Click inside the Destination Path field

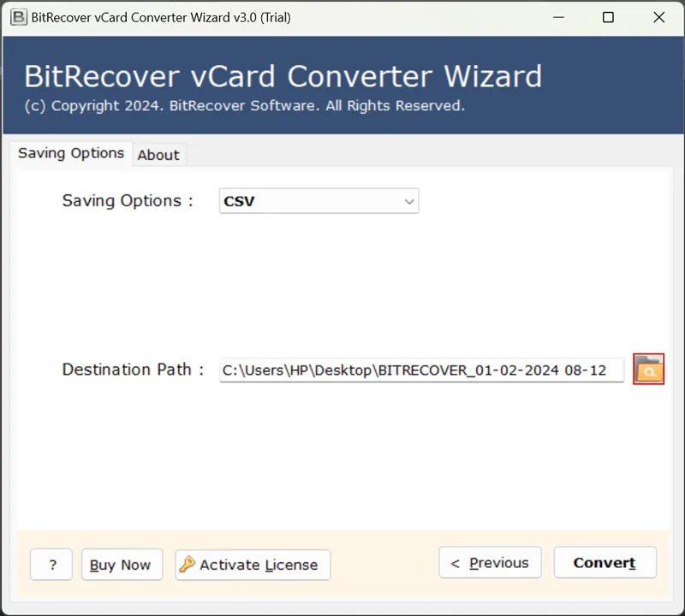(x=421, y=370)
